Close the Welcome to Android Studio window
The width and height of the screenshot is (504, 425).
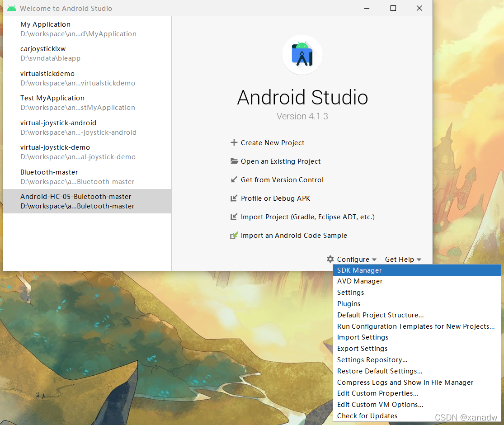click(419, 8)
